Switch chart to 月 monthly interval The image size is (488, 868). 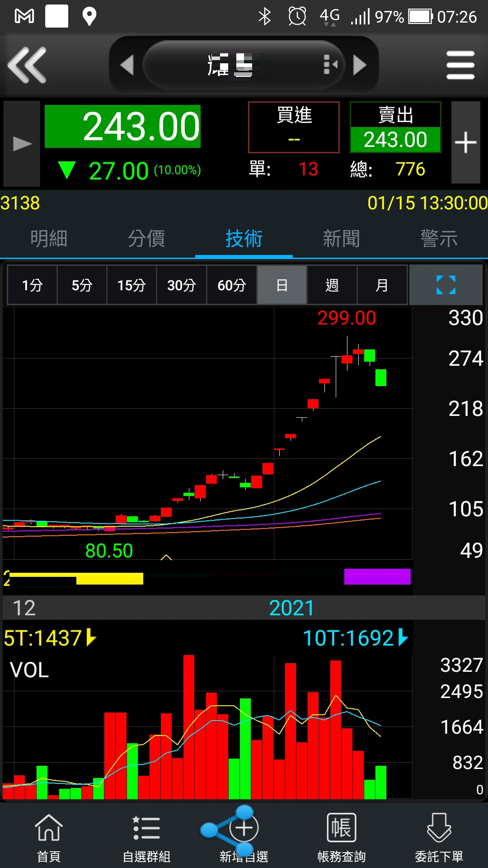[382, 285]
